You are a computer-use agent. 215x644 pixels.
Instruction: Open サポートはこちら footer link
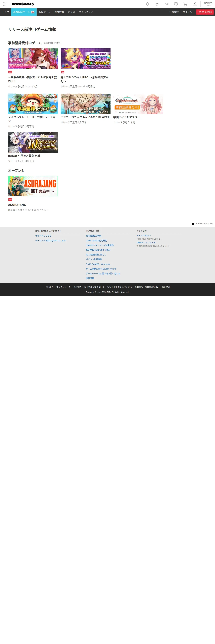pos(43,236)
